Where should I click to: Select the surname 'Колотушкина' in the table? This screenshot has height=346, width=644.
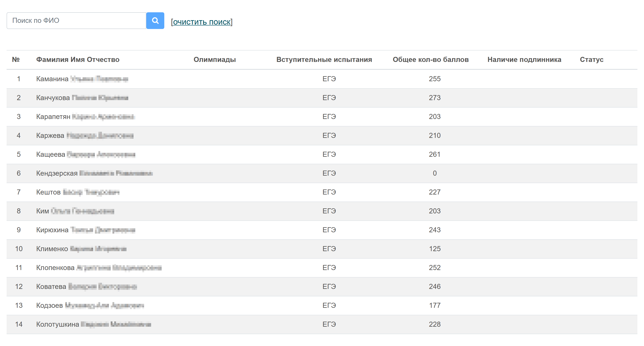[x=58, y=324]
